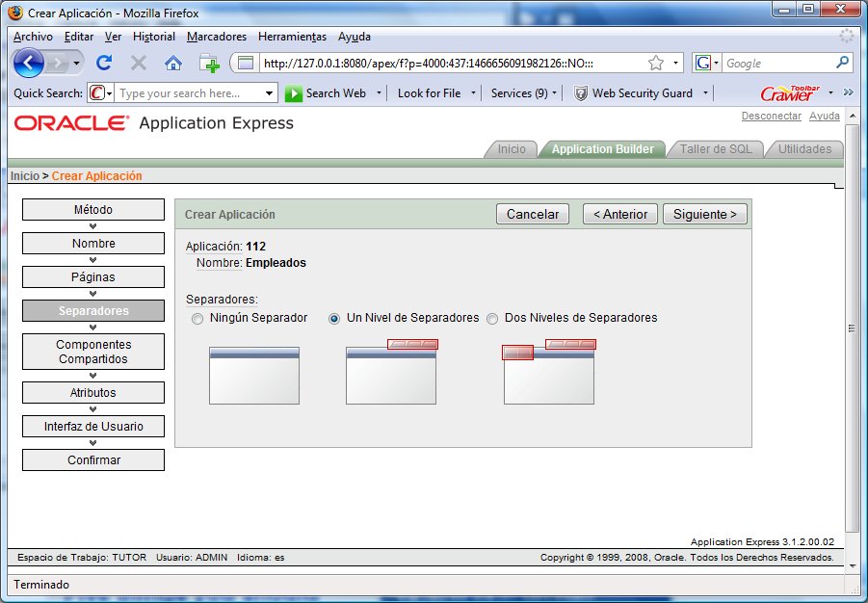868x603 pixels.
Task: Click the two-level tabs layout thumbnail
Action: 549,372
